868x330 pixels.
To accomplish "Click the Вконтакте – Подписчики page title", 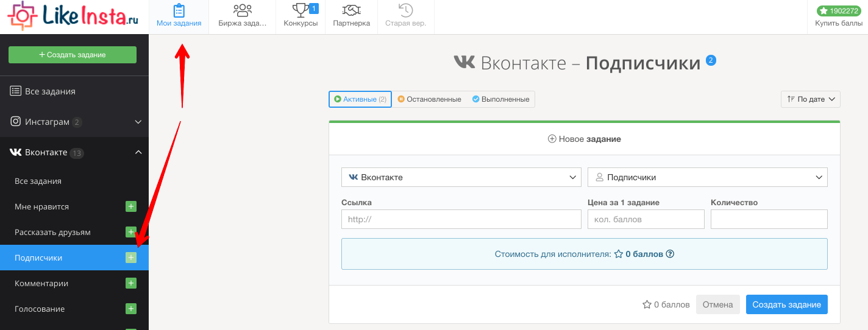I will (x=577, y=63).
